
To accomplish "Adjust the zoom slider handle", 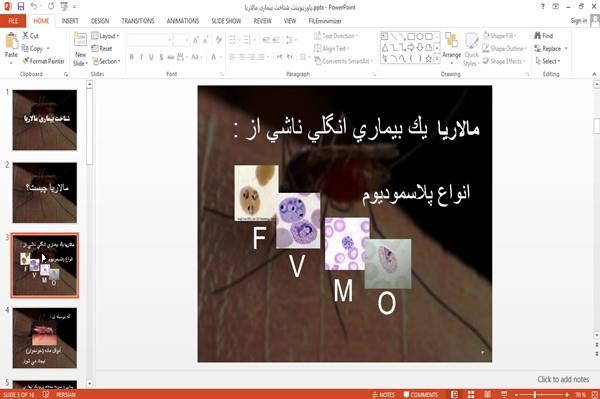I will point(535,394).
